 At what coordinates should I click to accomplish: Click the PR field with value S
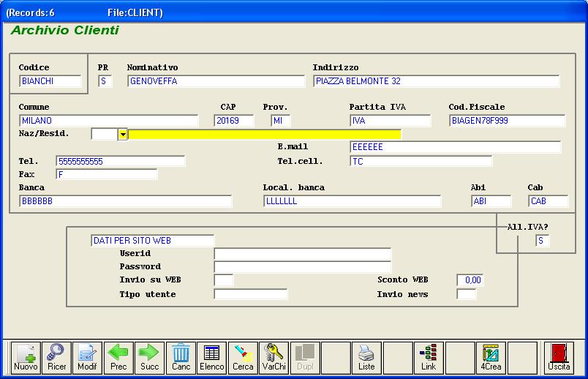coord(105,81)
